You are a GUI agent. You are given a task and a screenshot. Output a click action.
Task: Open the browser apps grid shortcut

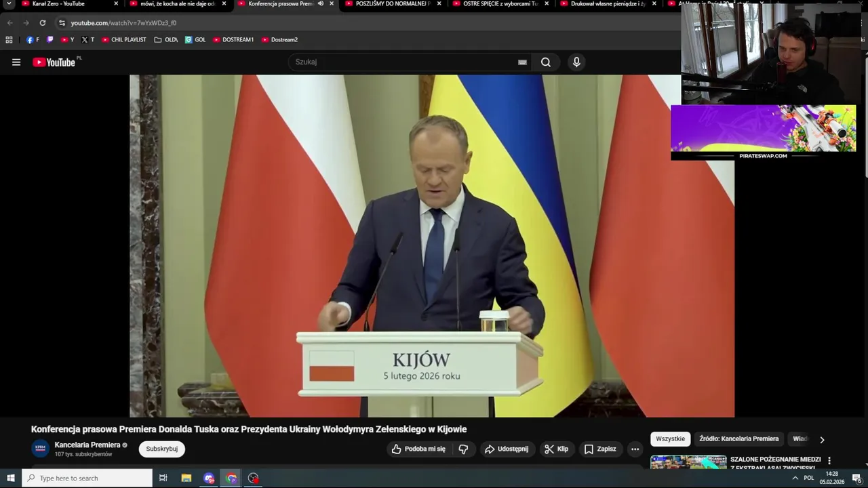point(9,40)
